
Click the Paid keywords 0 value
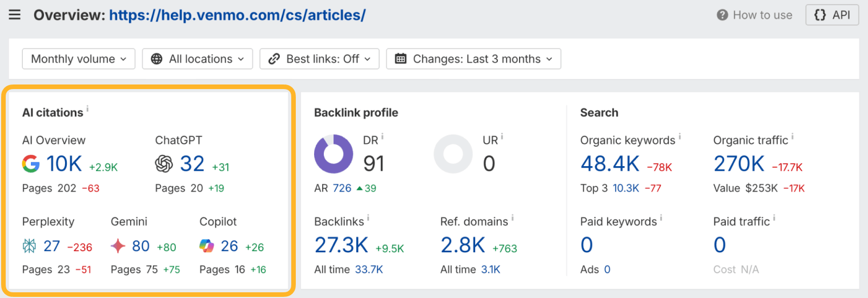pos(586,245)
